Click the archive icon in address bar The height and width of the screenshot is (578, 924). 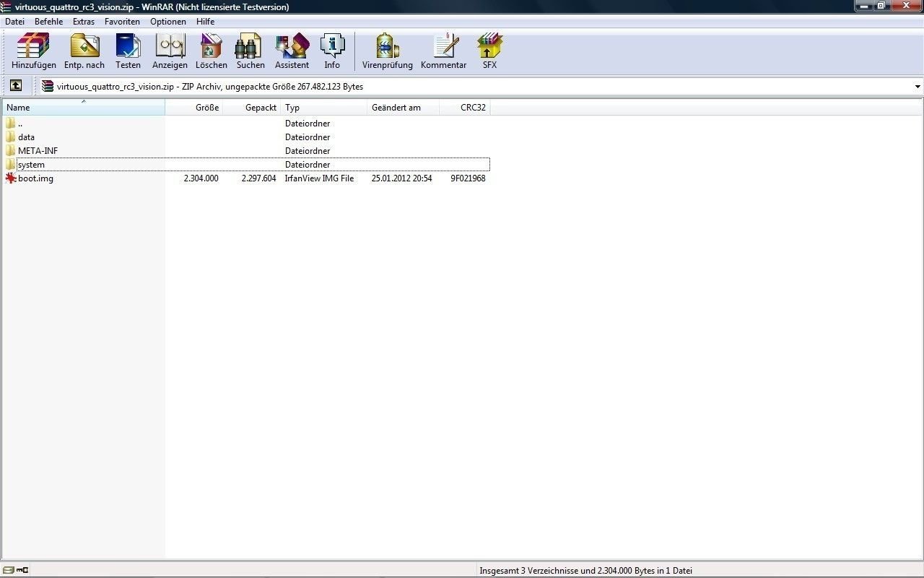pos(48,86)
